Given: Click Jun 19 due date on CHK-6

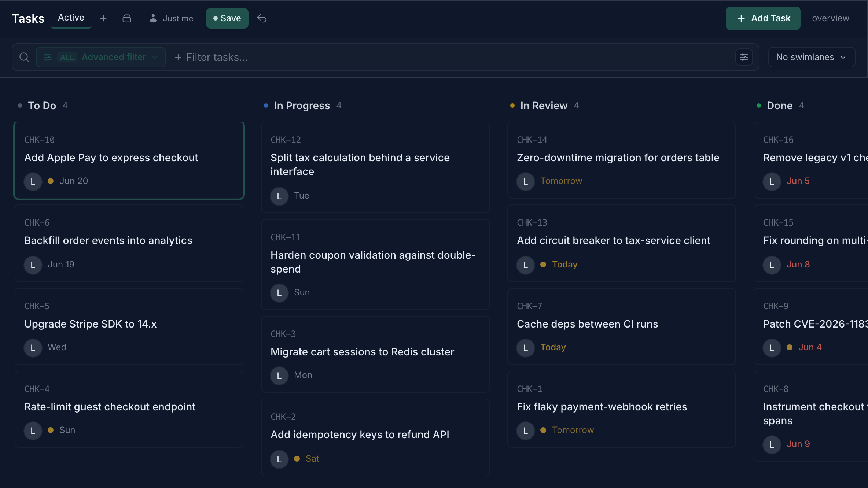Looking at the screenshot, I should pos(61,265).
